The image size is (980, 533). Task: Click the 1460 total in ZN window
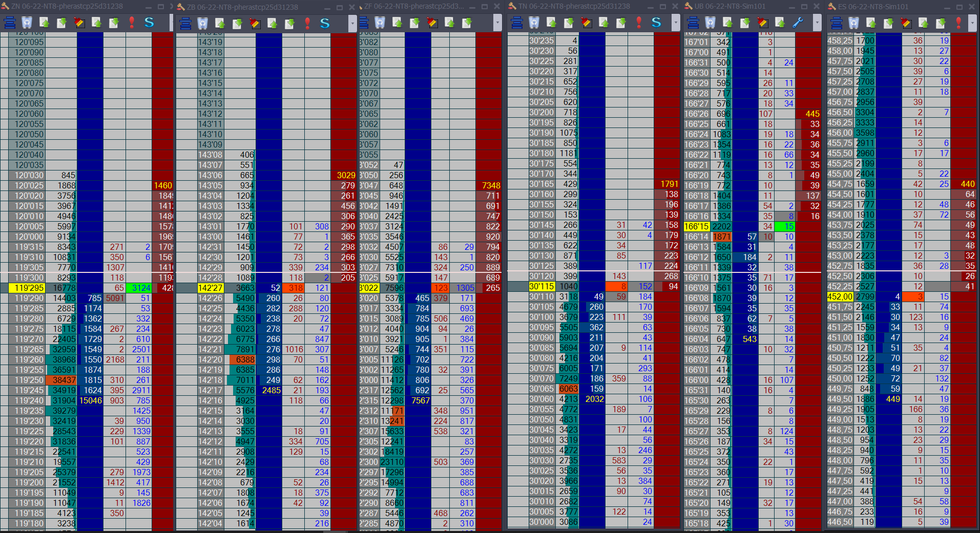[163, 185]
